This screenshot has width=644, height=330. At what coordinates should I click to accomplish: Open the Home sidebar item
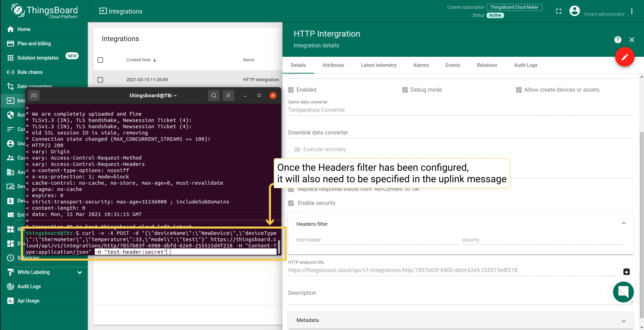tap(44, 29)
